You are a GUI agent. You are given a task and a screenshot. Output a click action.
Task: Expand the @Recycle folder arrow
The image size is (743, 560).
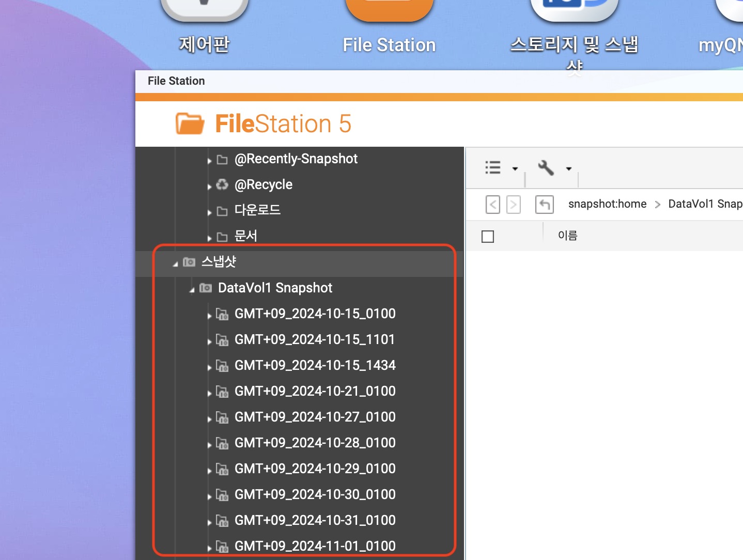[209, 186]
